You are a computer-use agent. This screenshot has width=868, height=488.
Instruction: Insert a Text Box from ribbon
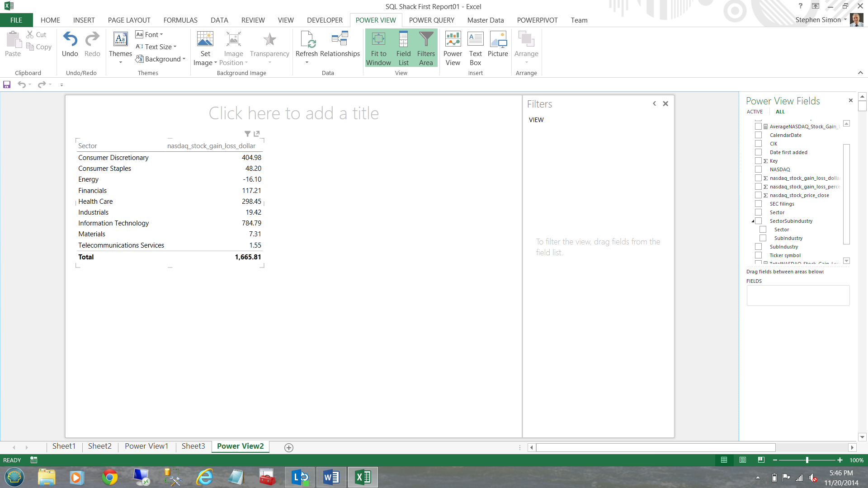pyautogui.click(x=475, y=48)
